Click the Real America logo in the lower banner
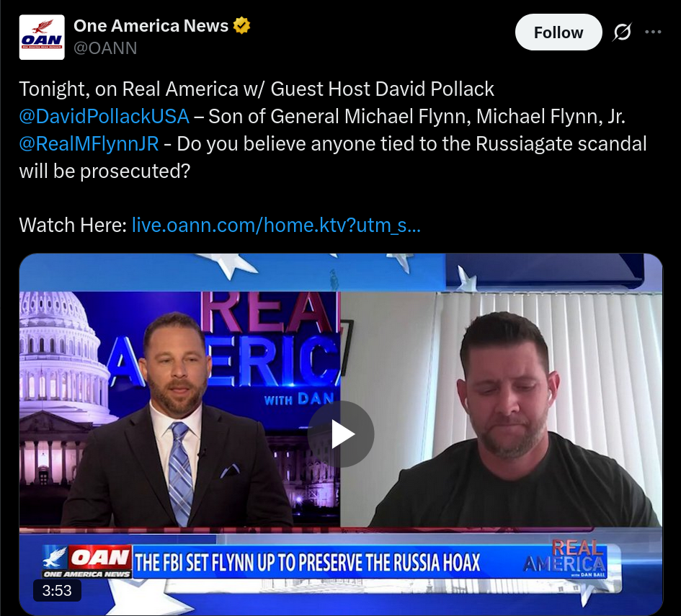Viewport: 681px width, 616px height. click(x=564, y=558)
